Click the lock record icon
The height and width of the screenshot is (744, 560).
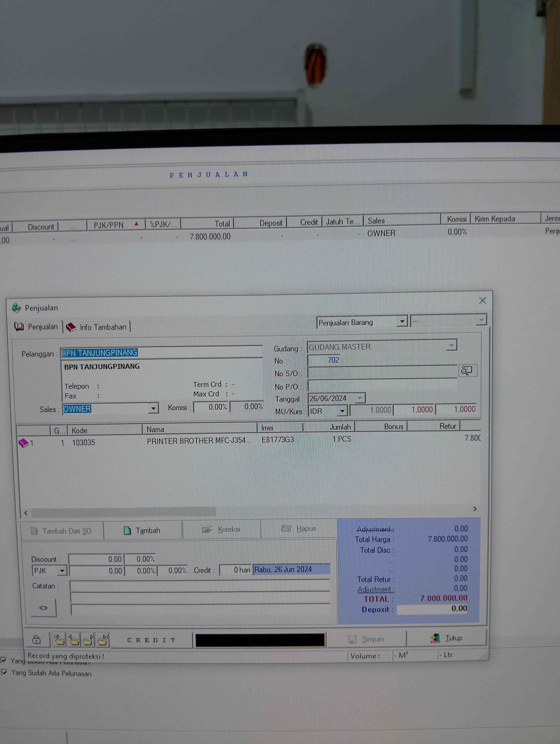point(36,639)
